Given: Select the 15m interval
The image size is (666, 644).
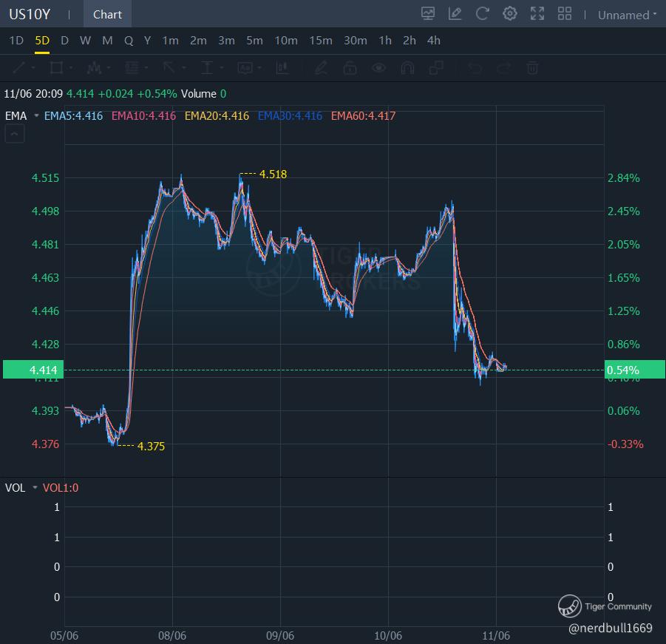Looking at the screenshot, I should click(x=321, y=41).
